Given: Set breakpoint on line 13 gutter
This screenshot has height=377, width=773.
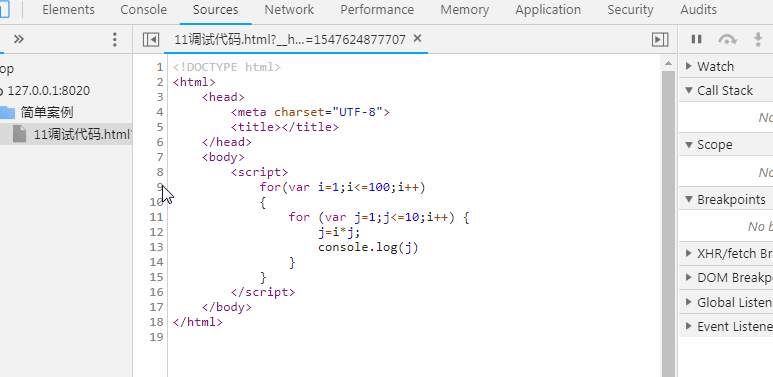Looking at the screenshot, I should [156, 247].
